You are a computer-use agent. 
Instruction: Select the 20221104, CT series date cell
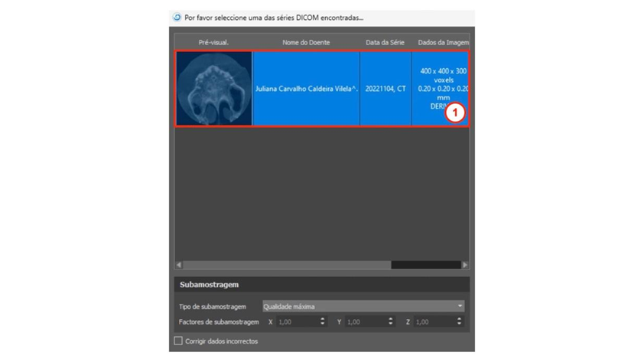385,89
